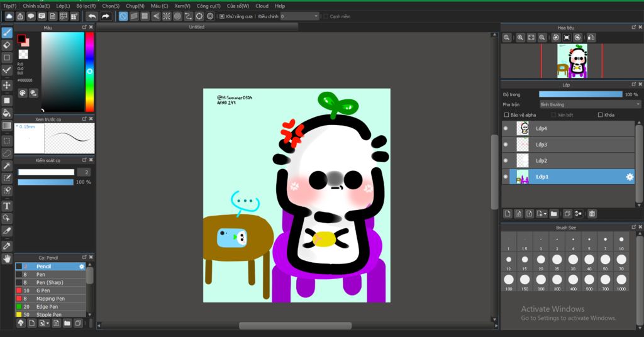
Task: Flip canvas view in navigator
Action: 591,37
